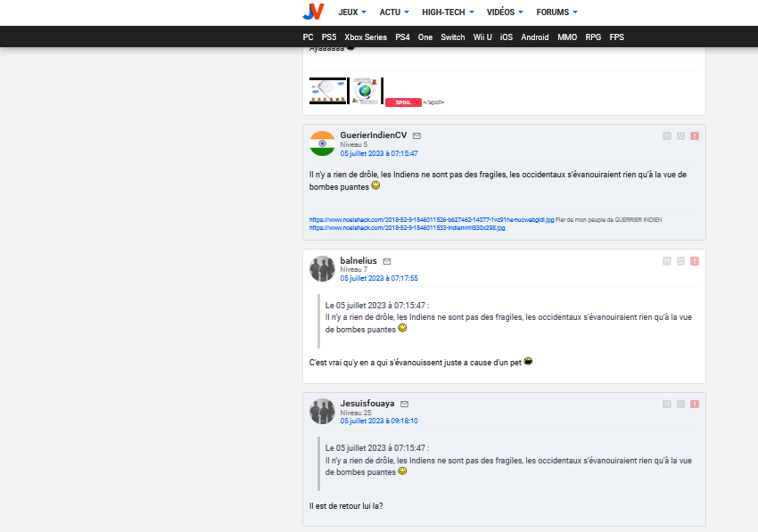Image resolution: width=758 pixels, height=532 pixels.
Task: Go to the Switch platform section
Action: pyautogui.click(x=453, y=37)
